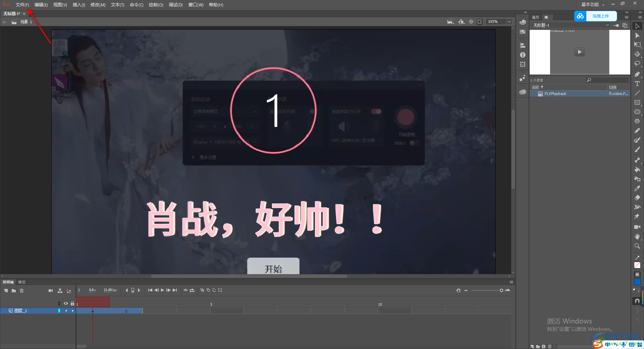Open the library panel options menu
Screen dimensions: 644x349
coord(626,17)
